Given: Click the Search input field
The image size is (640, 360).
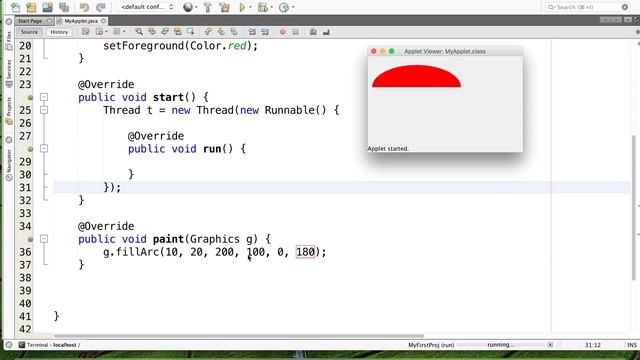Looking at the screenshot, I should click(587, 7).
